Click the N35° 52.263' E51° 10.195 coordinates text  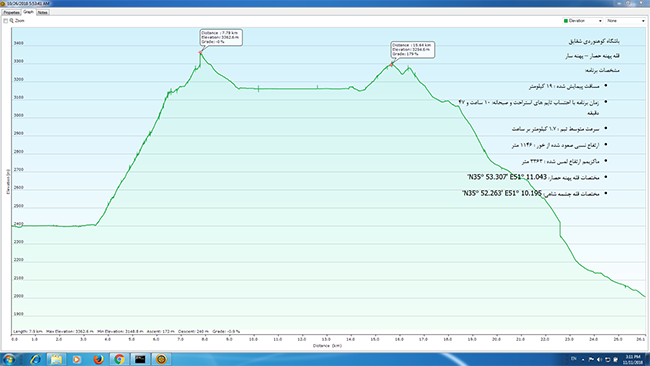pos(502,193)
